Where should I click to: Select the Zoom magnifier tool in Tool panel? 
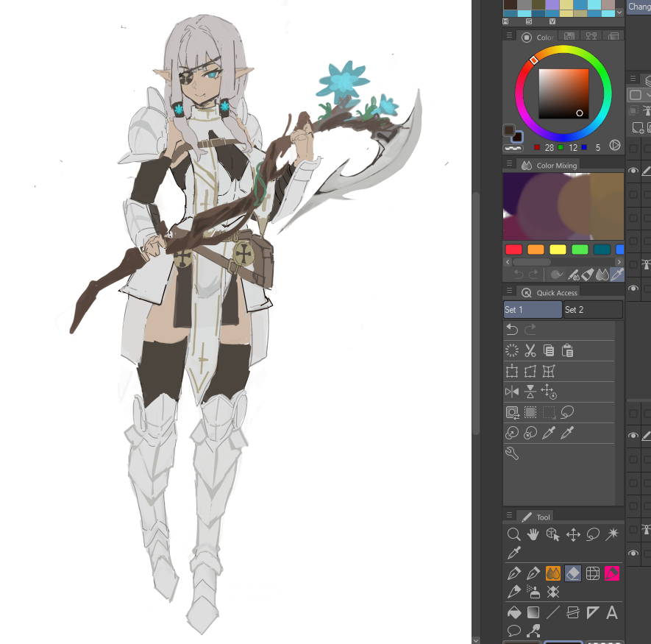click(x=513, y=534)
